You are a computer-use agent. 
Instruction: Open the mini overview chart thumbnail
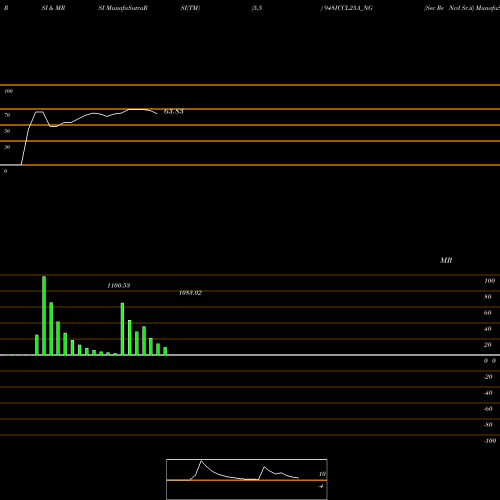(247, 479)
